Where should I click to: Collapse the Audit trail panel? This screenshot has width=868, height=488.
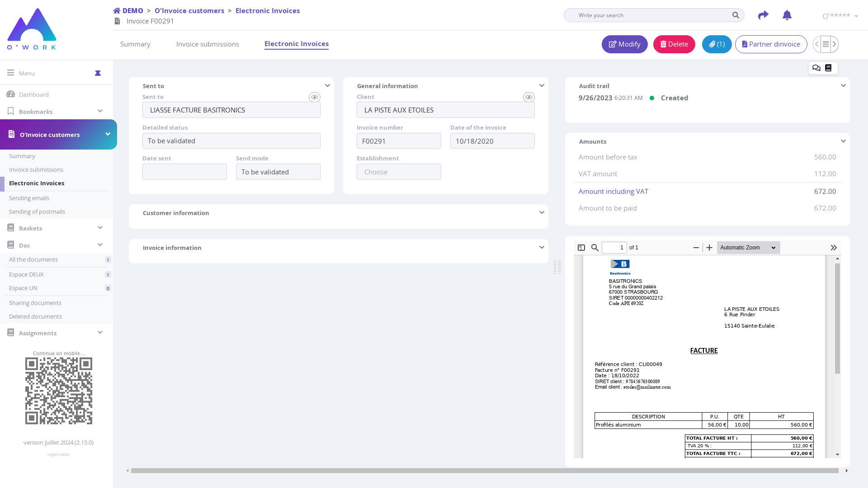[843, 86]
